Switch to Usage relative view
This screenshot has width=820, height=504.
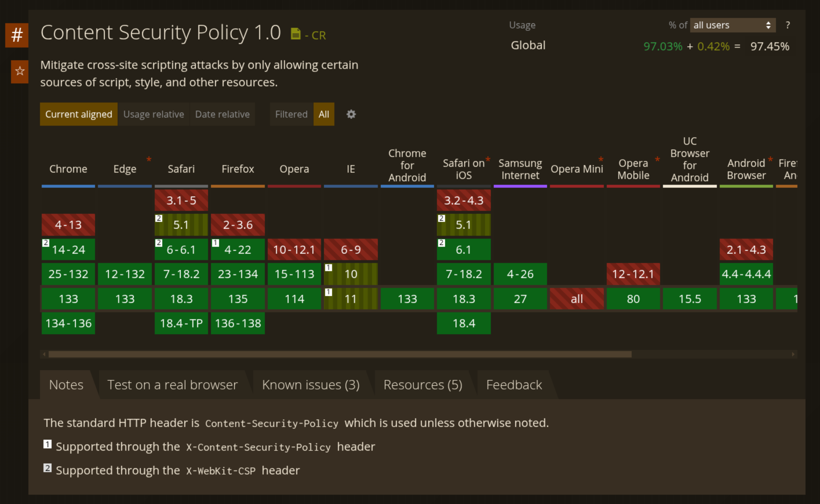(153, 114)
